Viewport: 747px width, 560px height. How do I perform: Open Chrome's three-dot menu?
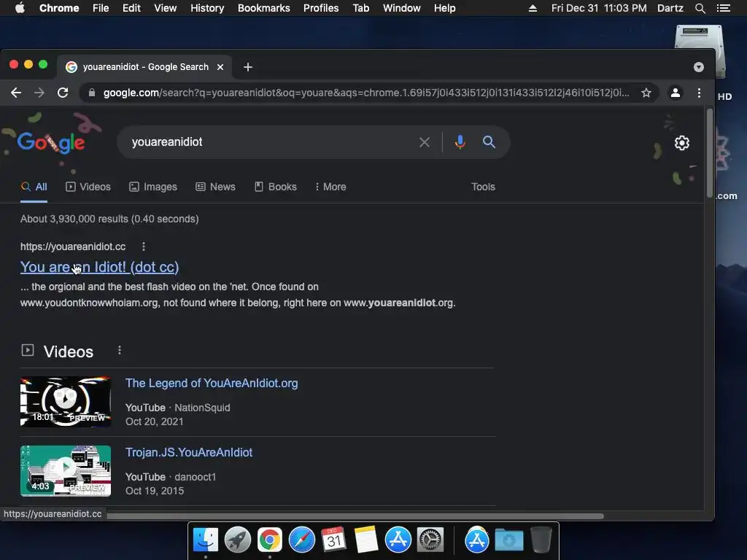point(699,93)
